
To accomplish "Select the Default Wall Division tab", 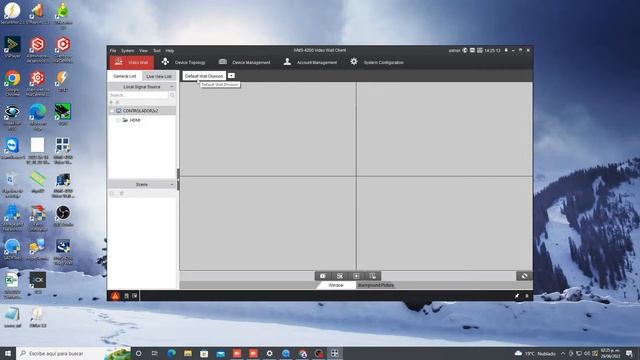I will [x=204, y=76].
